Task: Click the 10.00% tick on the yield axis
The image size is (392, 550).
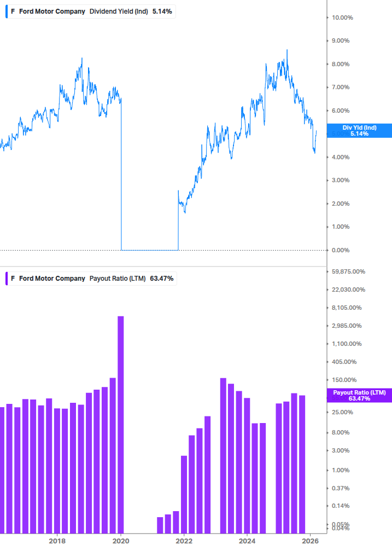Action: 342,18
